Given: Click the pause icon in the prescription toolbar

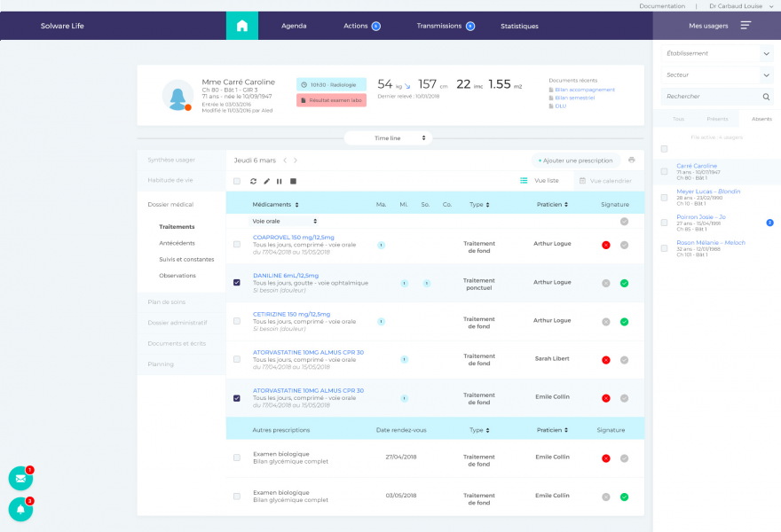Looking at the screenshot, I should (280, 181).
